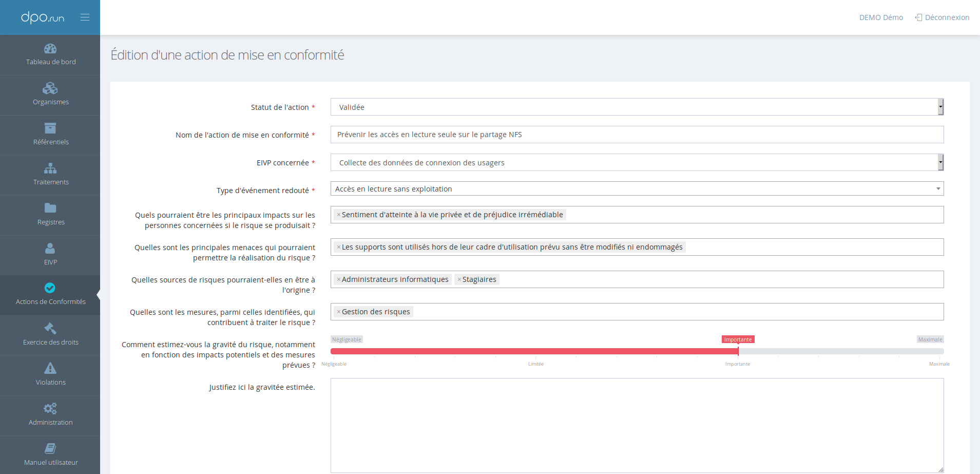
Task: Remove the Gestion des risques tag
Action: pyautogui.click(x=339, y=312)
